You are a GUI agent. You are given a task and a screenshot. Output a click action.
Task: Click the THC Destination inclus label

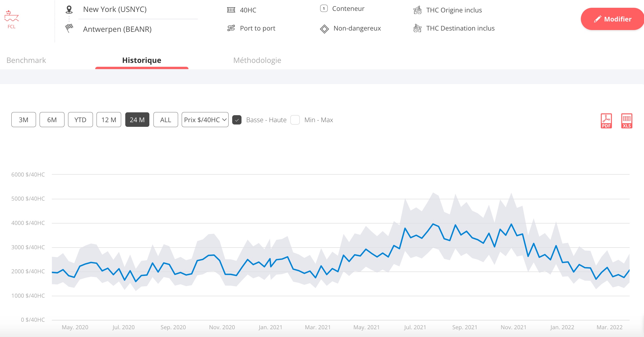(460, 28)
